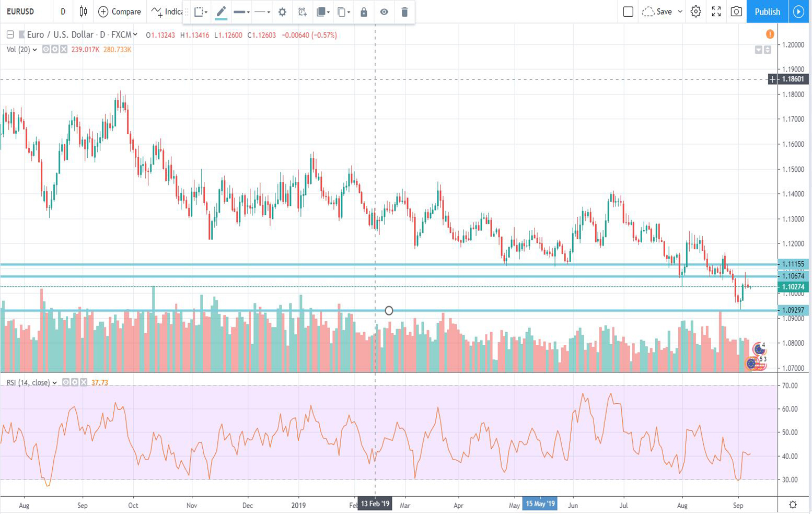The image size is (812, 514).
Task: Expand the line thickness dropdown
Action: [241, 11]
